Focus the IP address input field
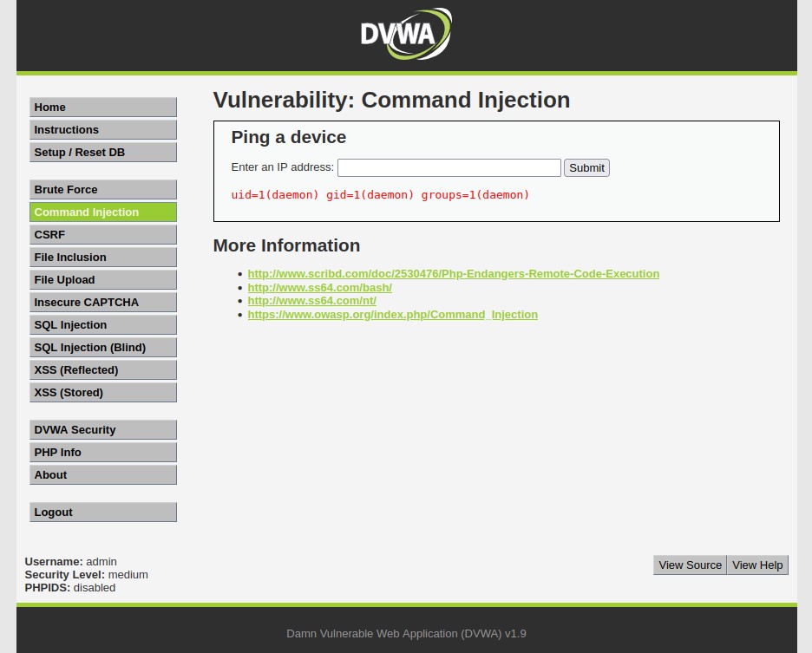The image size is (812, 653). click(449, 167)
